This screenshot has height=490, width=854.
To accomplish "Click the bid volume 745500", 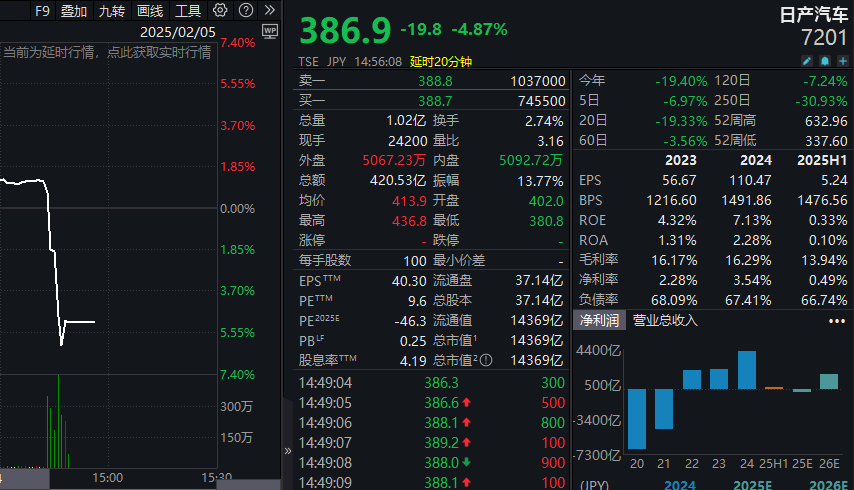I will [541, 101].
